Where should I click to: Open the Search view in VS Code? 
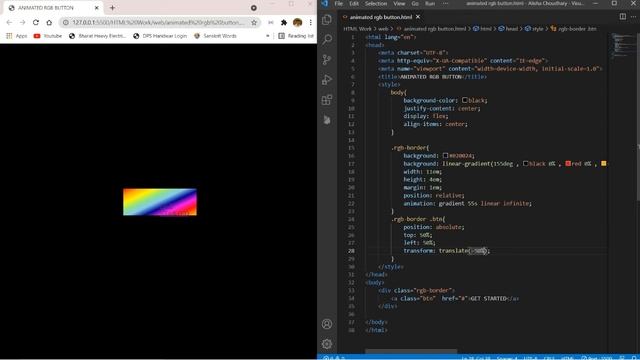(x=327, y=40)
